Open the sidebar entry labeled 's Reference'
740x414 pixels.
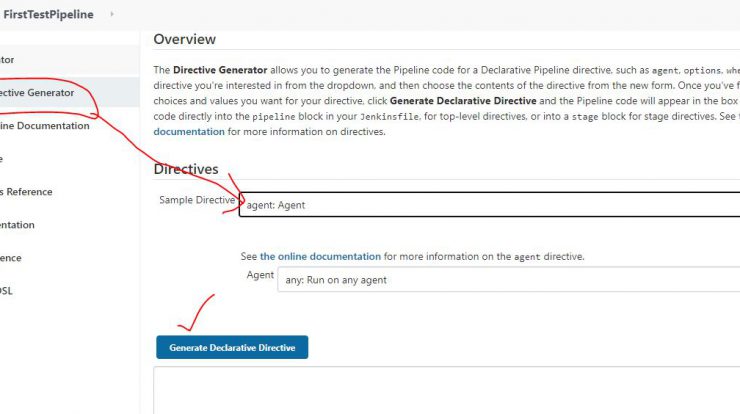26,192
